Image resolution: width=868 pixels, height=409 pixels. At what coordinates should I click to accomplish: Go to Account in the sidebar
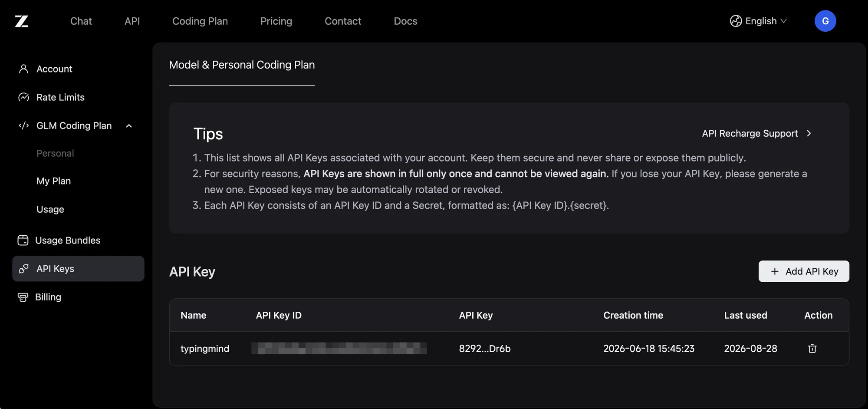pos(54,69)
